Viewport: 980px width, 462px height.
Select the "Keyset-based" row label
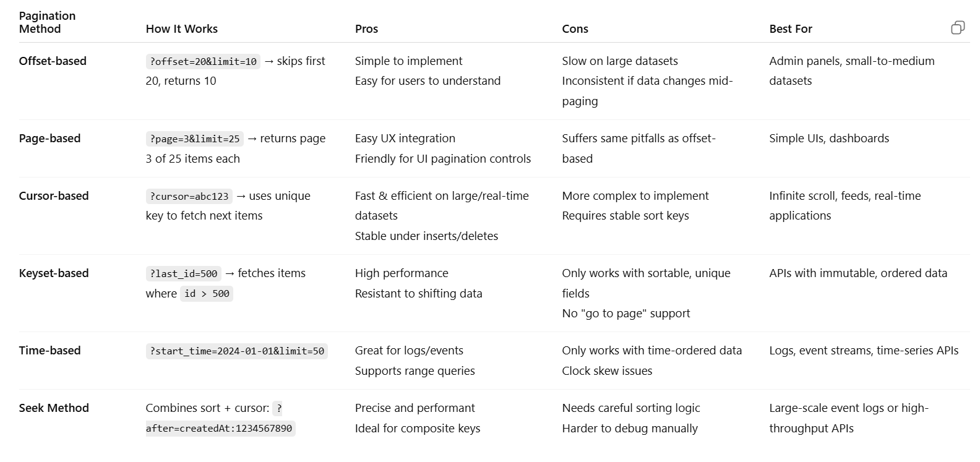pos(54,273)
